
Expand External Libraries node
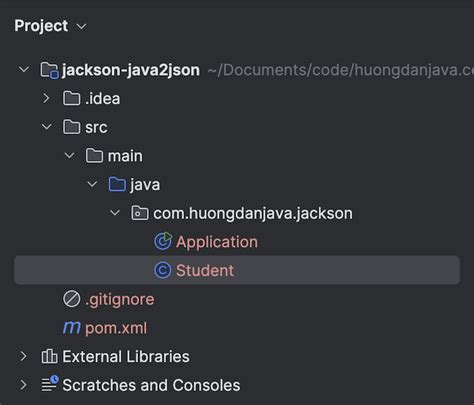pyautogui.click(x=23, y=356)
